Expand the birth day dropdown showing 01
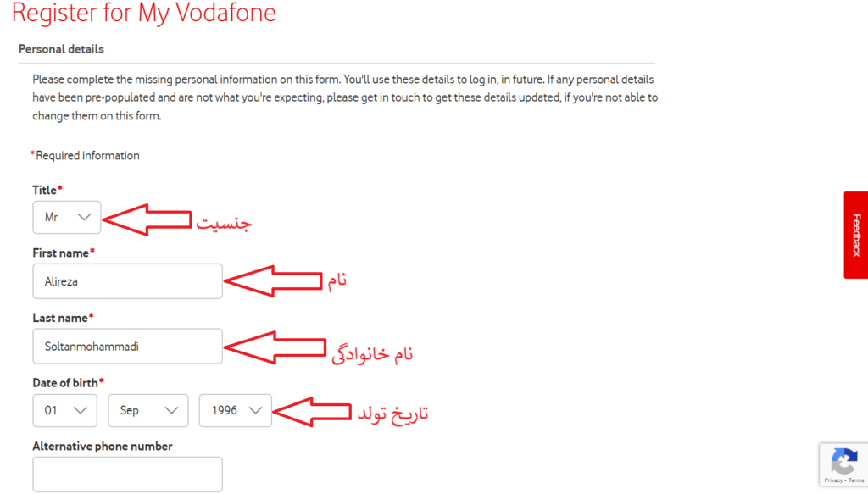 (65, 410)
